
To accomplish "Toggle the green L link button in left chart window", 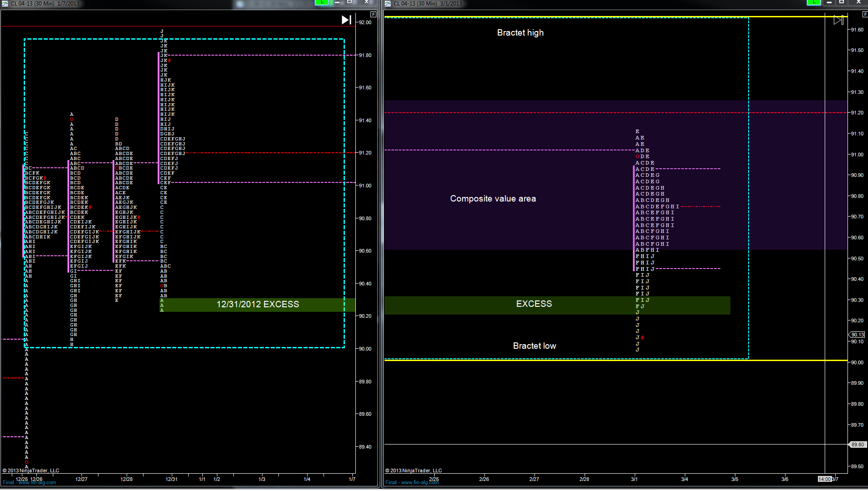I will pyautogui.click(x=322, y=2).
